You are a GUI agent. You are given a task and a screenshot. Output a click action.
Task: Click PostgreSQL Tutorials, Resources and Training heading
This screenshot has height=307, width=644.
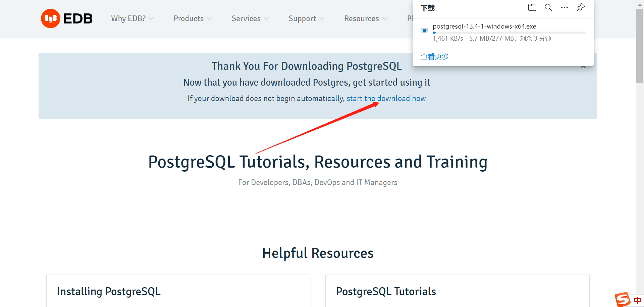pos(318,162)
